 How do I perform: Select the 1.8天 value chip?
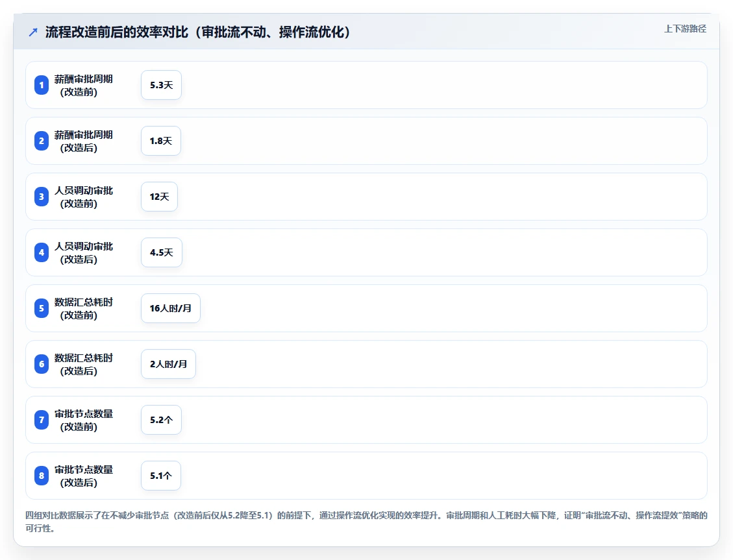pos(161,141)
